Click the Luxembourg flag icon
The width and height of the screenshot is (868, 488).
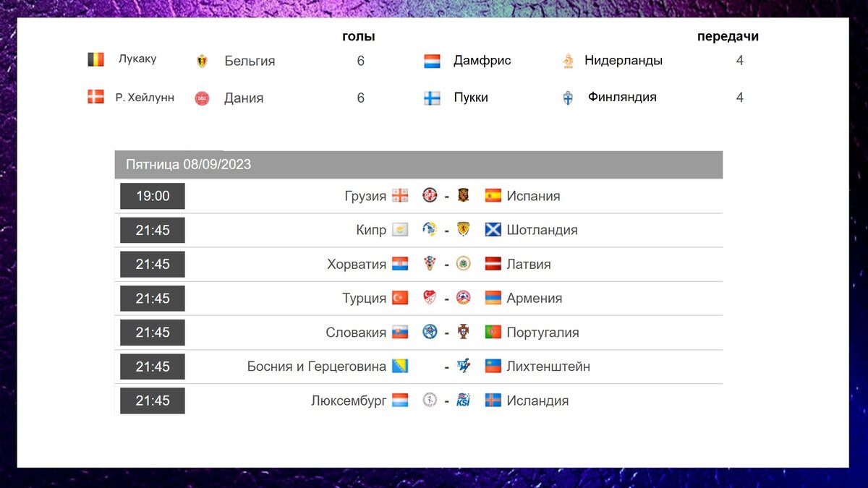pos(400,401)
